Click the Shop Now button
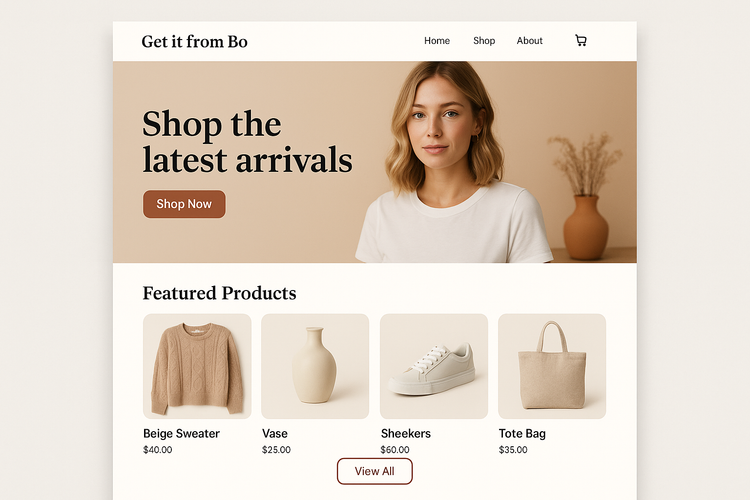Image resolution: width=750 pixels, height=500 pixels. (184, 204)
